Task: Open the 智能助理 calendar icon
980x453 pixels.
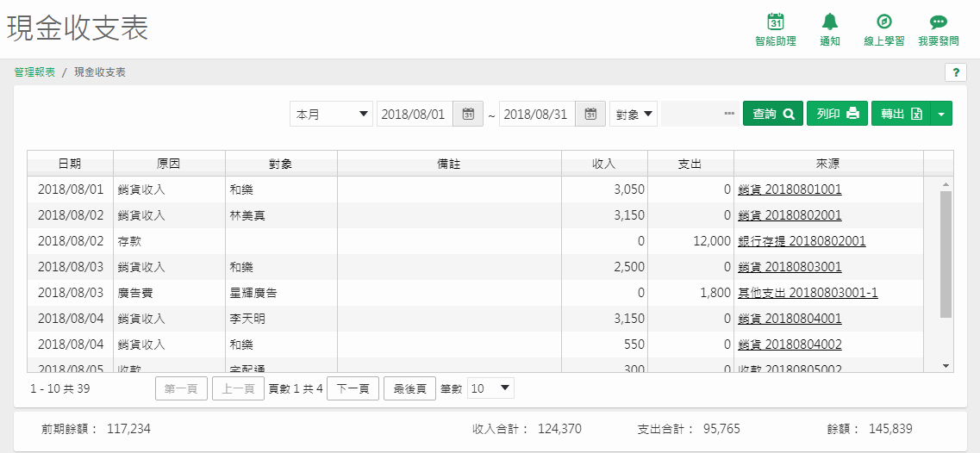Action: [x=775, y=22]
